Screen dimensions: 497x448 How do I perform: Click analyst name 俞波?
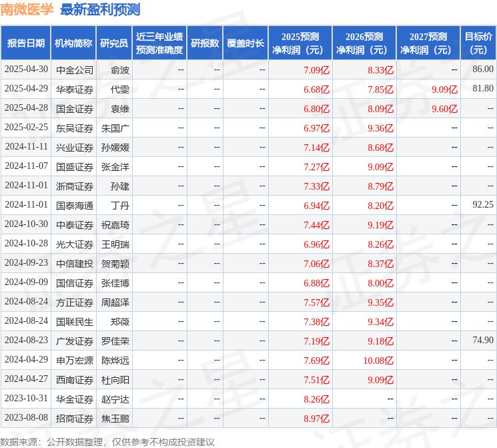point(120,70)
